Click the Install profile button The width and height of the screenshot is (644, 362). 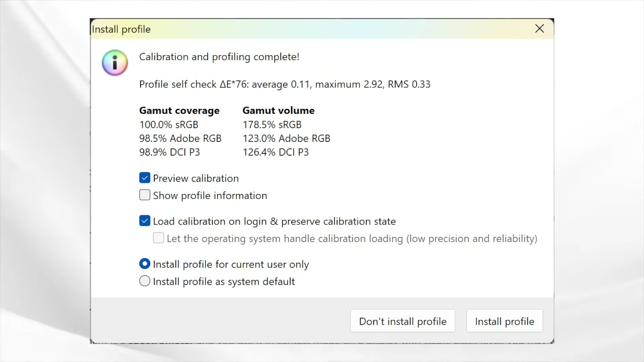[504, 321]
